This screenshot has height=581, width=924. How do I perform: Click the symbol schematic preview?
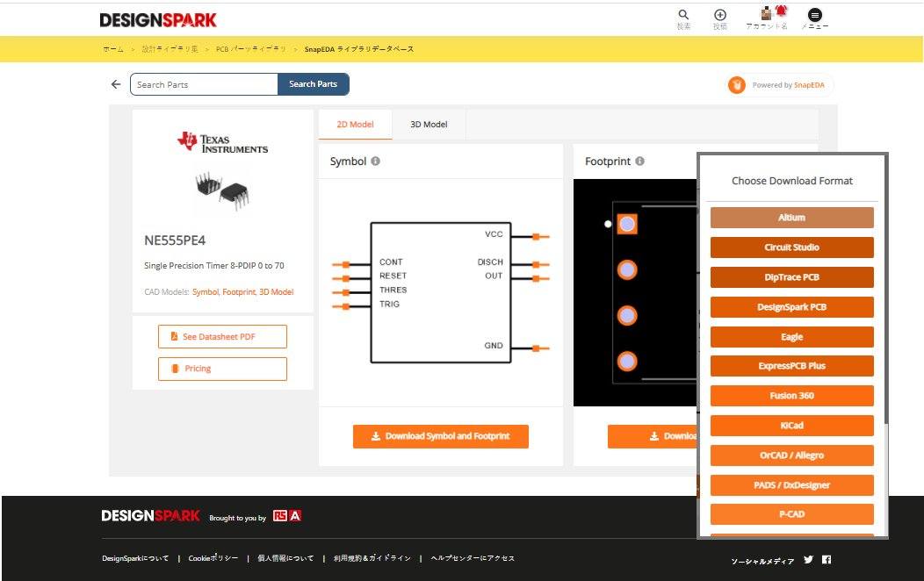(440, 292)
